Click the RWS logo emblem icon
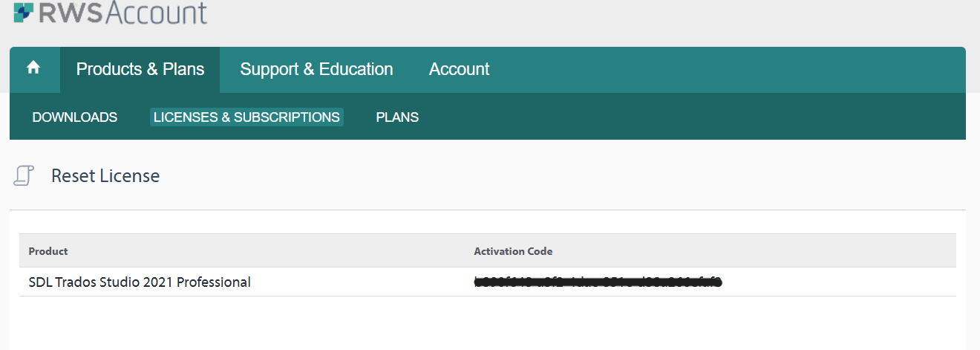The width and height of the screenshot is (980, 350). coord(23,11)
